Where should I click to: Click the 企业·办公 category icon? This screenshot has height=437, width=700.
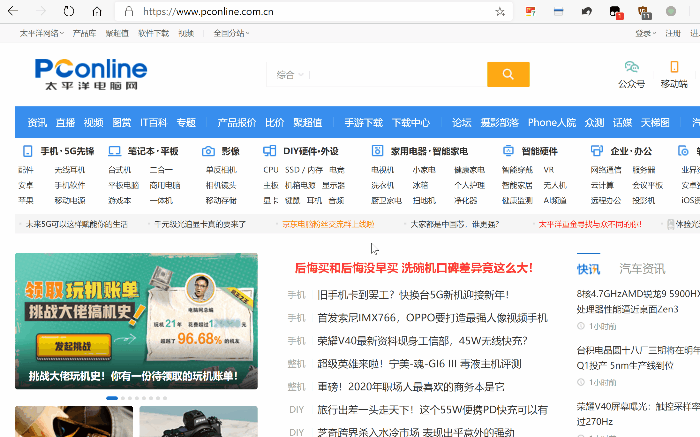tap(596, 151)
